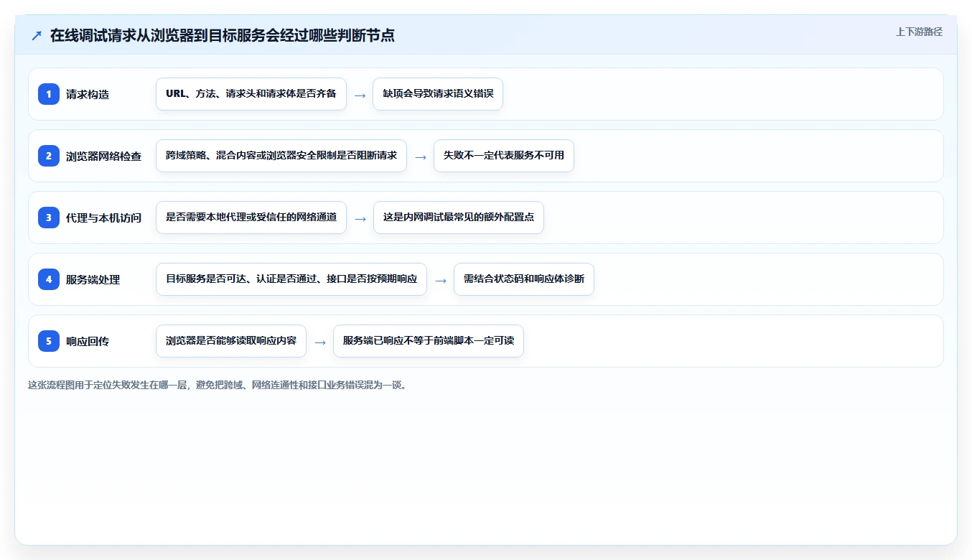Click the box 是否需要本地代理或受信任的网络通道
Screen dimensions: 972x560
point(251,218)
